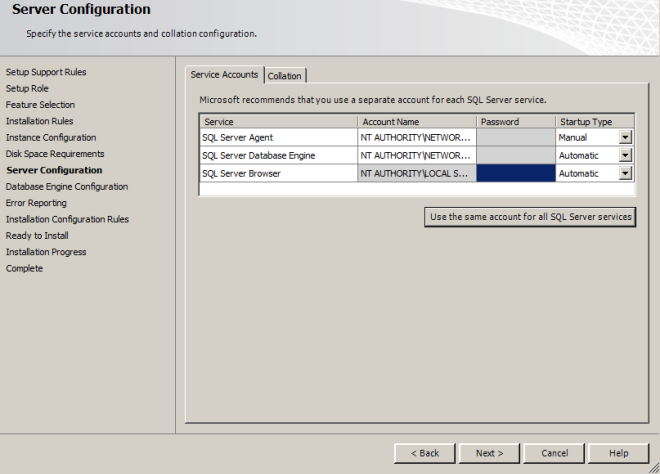Edit the SQL Server Database Engine account name cell
660x474 pixels.
pos(417,156)
